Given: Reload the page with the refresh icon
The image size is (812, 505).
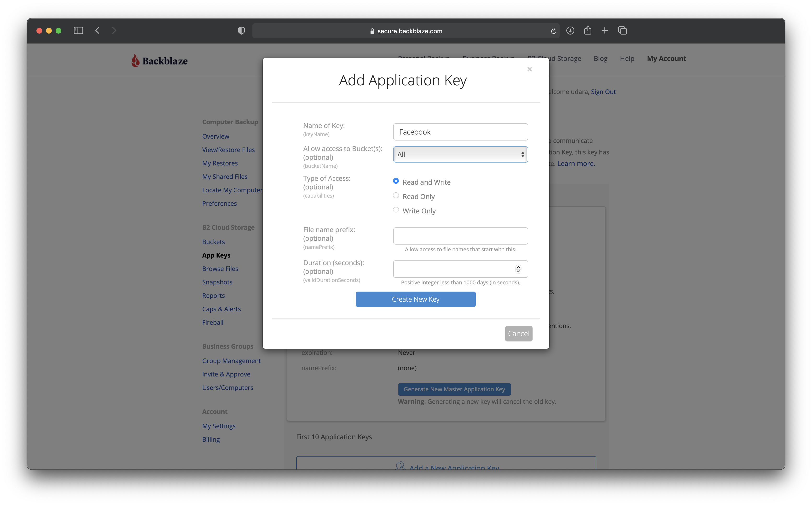Looking at the screenshot, I should (x=553, y=31).
